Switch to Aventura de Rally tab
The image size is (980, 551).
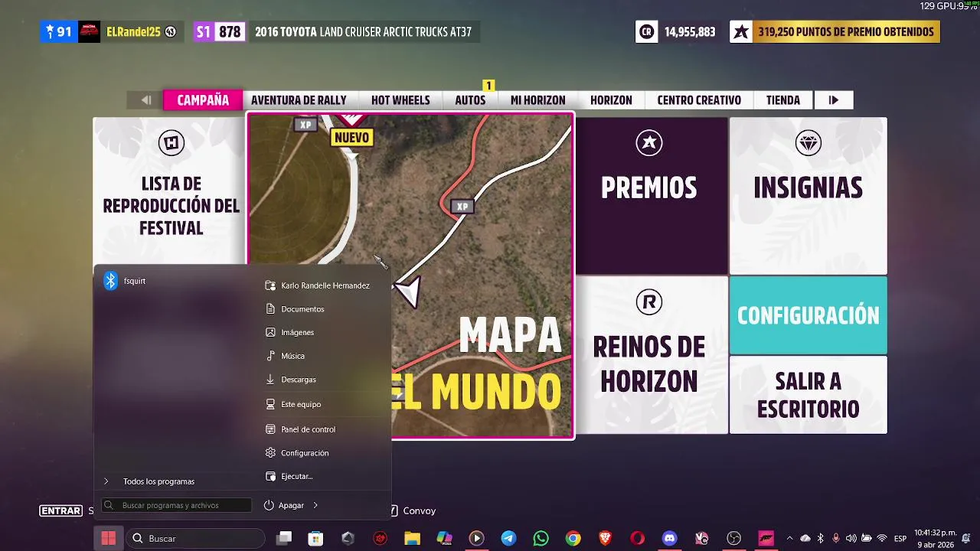coord(299,100)
